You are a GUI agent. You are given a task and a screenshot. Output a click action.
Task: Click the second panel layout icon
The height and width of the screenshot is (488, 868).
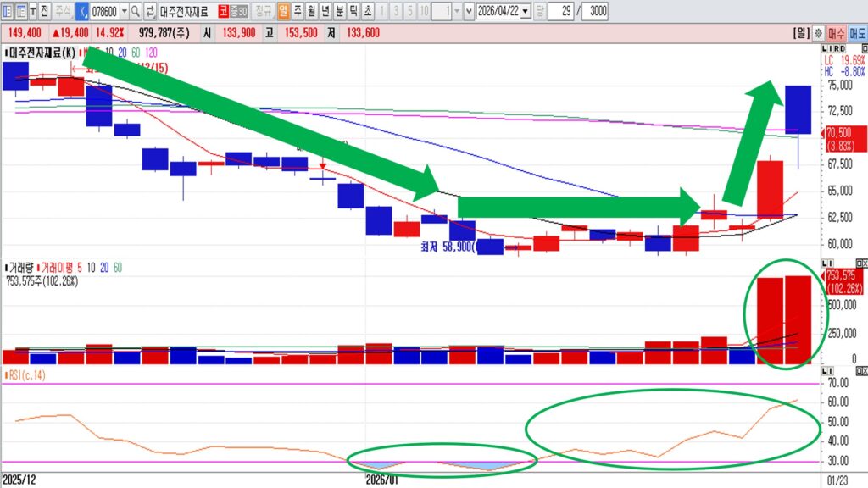20,12
